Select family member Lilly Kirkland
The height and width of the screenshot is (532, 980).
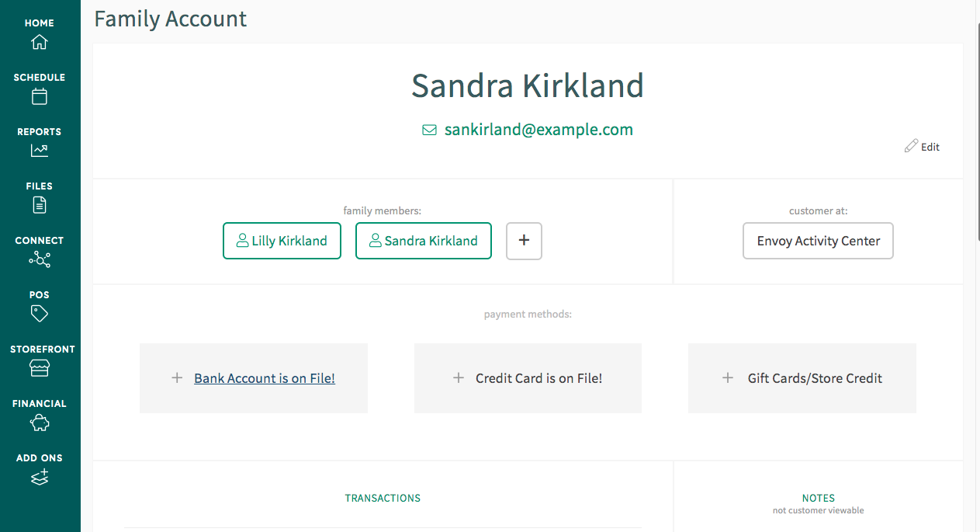click(282, 241)
